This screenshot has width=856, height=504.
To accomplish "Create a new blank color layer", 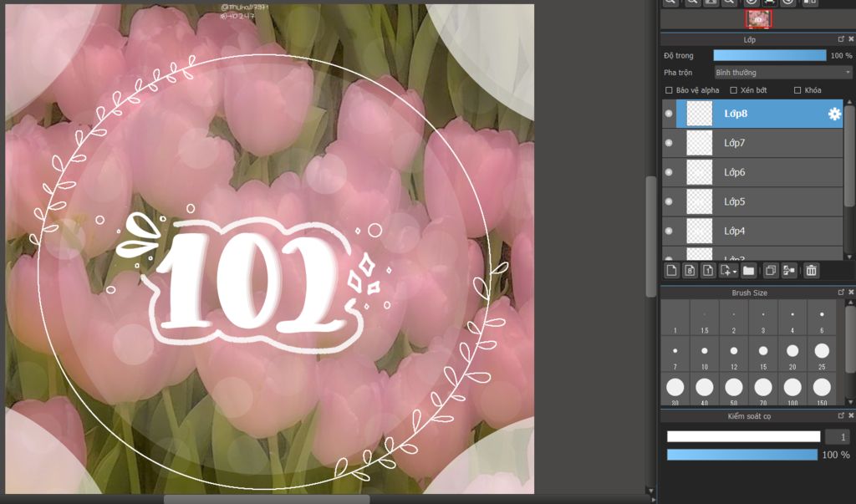I will (671, 271).
